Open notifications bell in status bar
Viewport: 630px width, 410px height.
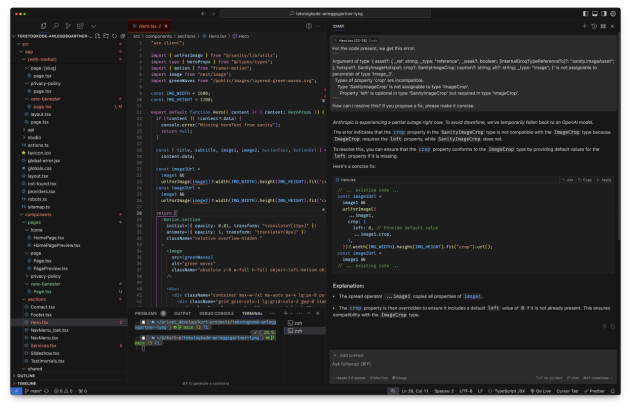tap(613, 391)
